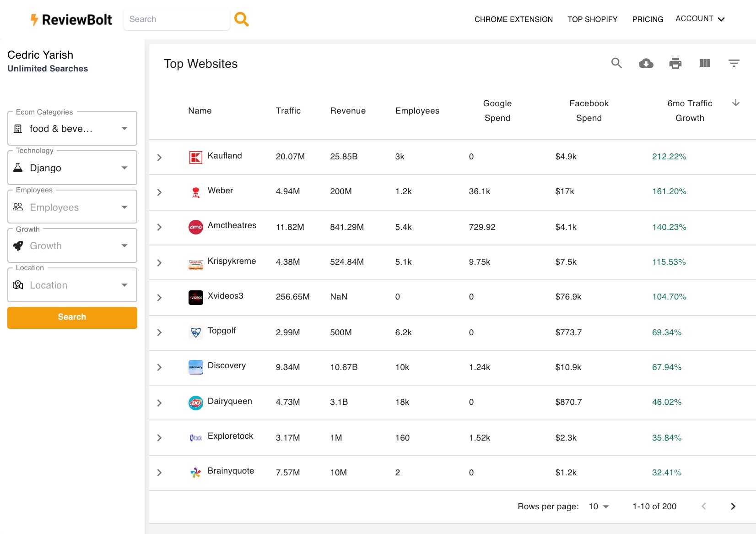Click the previous page arrow
Screen dimensions: 756x534
704,506
